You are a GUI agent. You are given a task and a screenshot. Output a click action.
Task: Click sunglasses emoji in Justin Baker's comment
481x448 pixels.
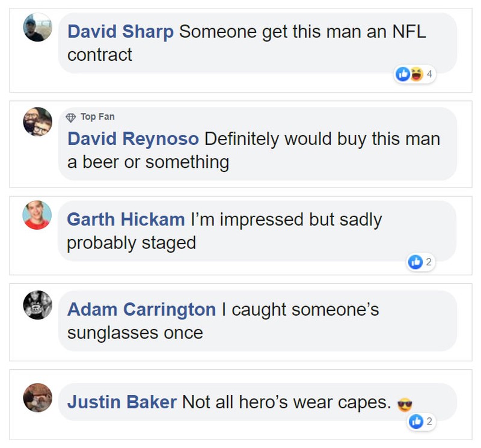coord(405,404)
